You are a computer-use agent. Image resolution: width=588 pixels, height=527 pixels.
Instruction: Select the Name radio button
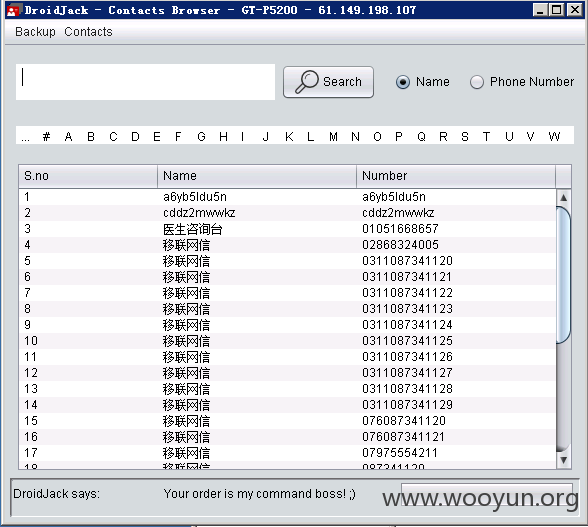[x=403, y=82]
